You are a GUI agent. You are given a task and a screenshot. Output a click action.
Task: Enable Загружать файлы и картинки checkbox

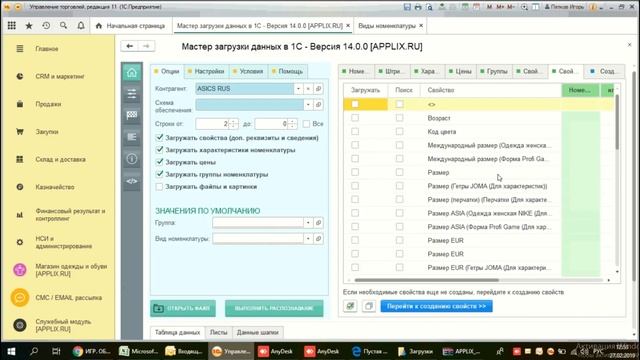[x=160, y=187]
